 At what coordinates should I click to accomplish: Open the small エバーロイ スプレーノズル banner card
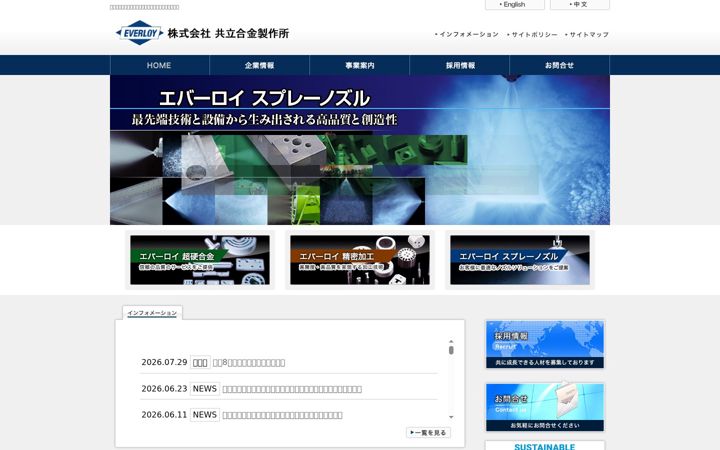[520, 260]
